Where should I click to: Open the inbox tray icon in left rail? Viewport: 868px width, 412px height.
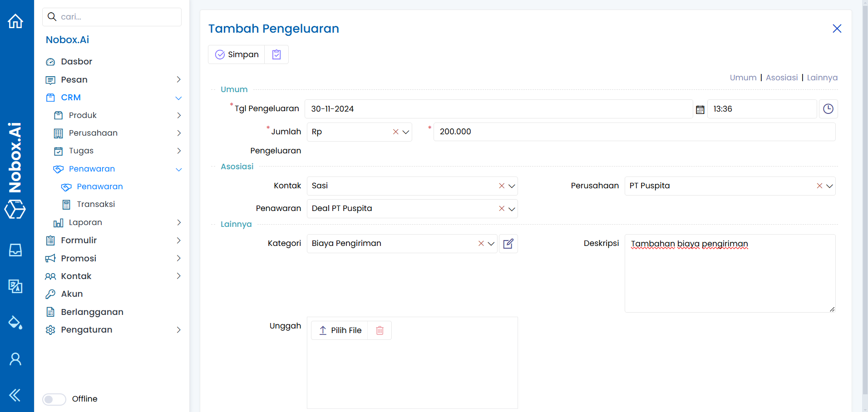pos(15,250)
